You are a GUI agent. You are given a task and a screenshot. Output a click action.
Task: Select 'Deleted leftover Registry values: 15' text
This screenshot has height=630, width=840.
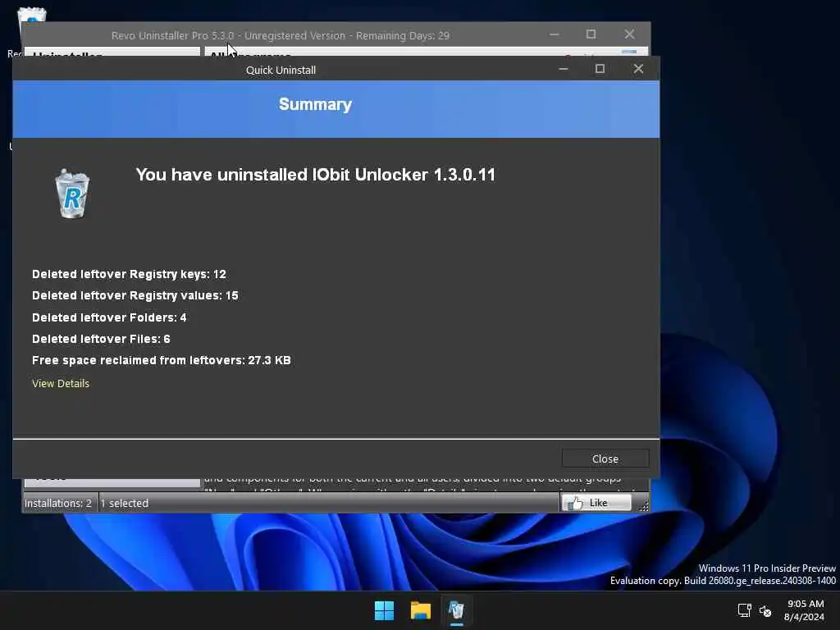tap(135, 295)
